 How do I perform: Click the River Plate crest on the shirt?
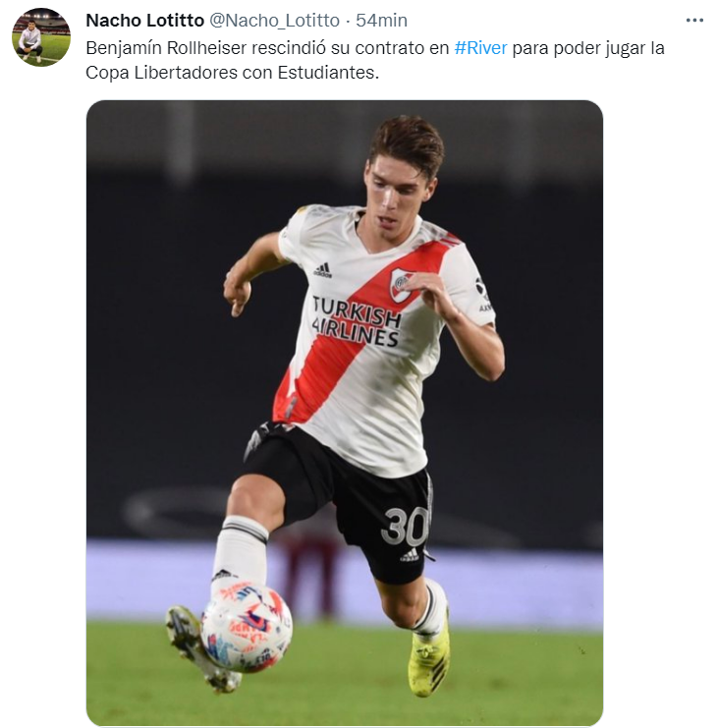coord(401,285)
